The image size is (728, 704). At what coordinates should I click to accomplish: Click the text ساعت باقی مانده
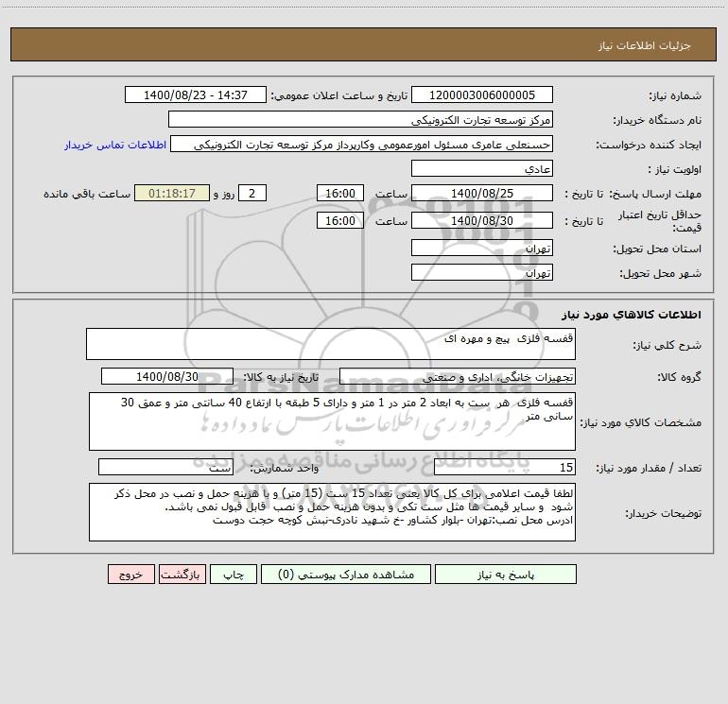(87, 194)
